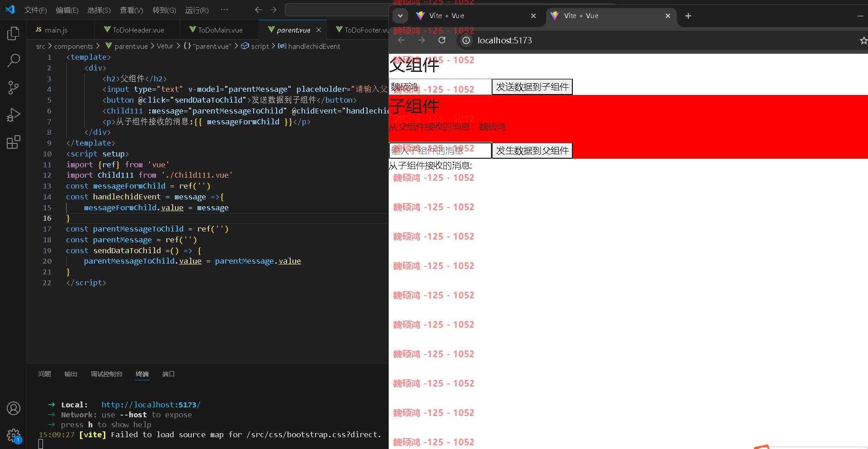Click the 'import {ref} from vue' code line
868x449 pixels.
pos(118,165)
